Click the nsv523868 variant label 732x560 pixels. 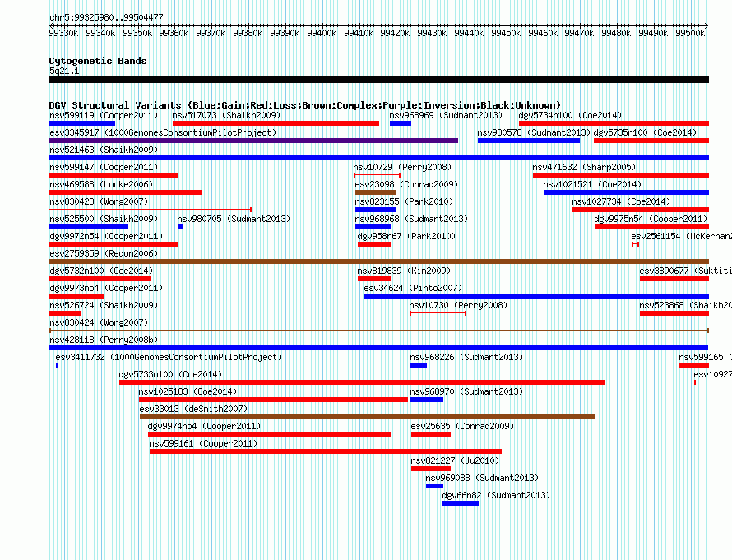[x=686, y=305]
